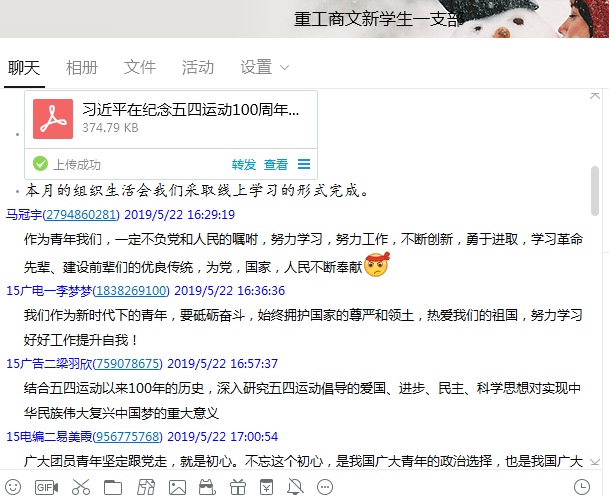Open the PDF file icon thumbnail
The width and height of the screenshot is (609, 496).
pos(53,119)
